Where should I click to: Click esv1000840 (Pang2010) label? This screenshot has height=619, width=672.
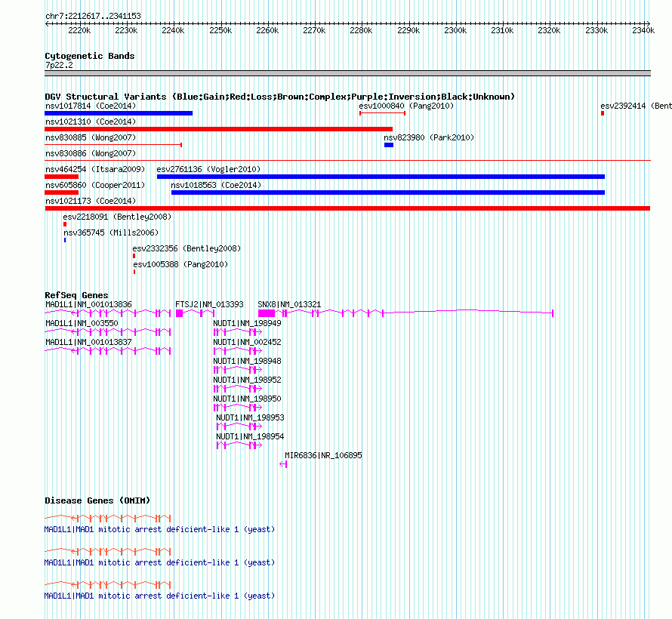pyautogui.click(x=406, y=106)
